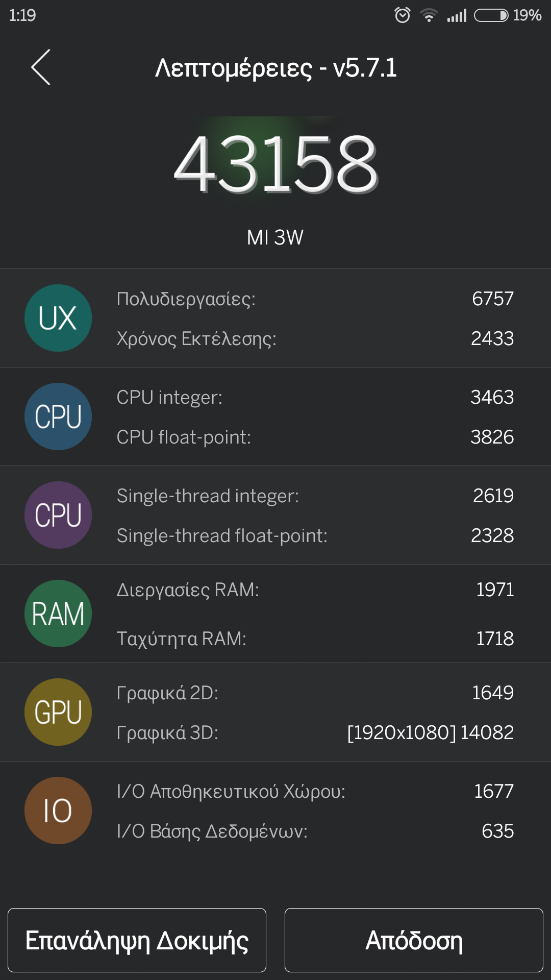Select the I/O Βάσης Δεδομένων row
Viewport: 551px width, 980px height.
[x=314, y=831]
